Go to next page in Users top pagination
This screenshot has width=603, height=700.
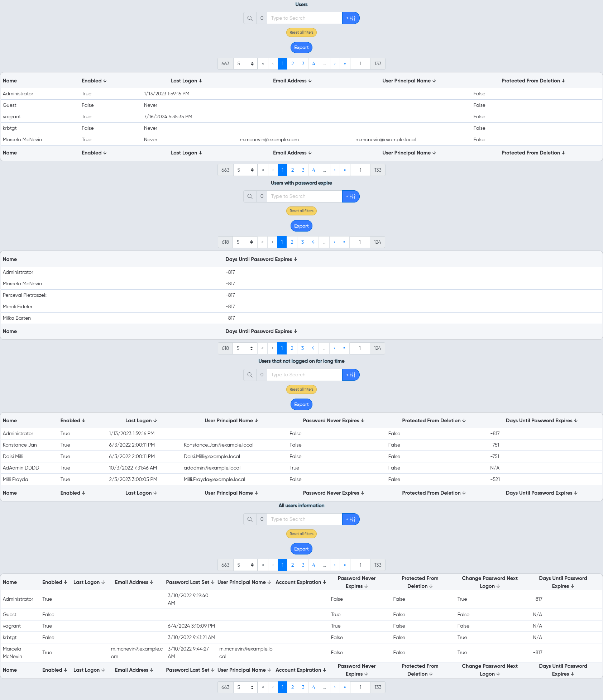click(x=335, y=63)
